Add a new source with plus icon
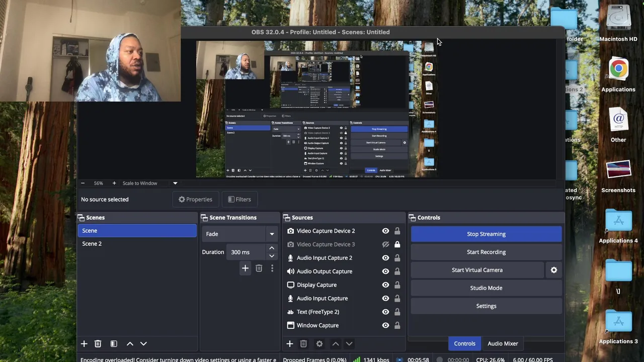The image size is (644, 362). click(290, 344)
